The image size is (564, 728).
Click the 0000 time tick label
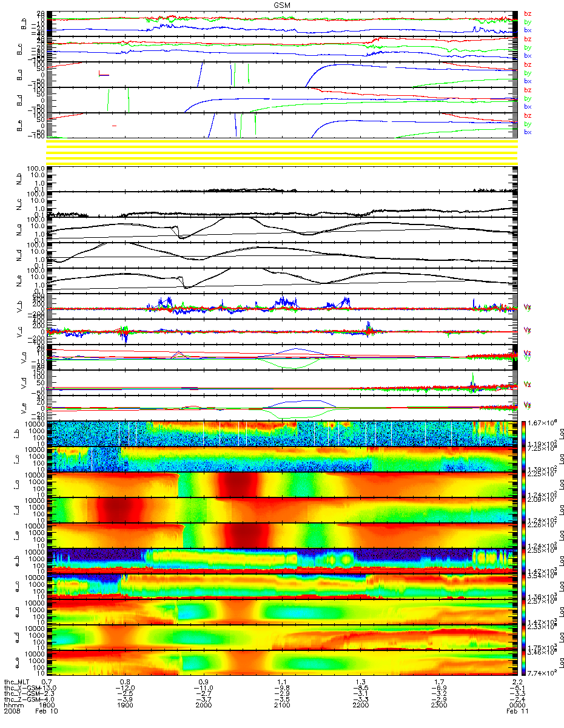(x=517, y=706)
